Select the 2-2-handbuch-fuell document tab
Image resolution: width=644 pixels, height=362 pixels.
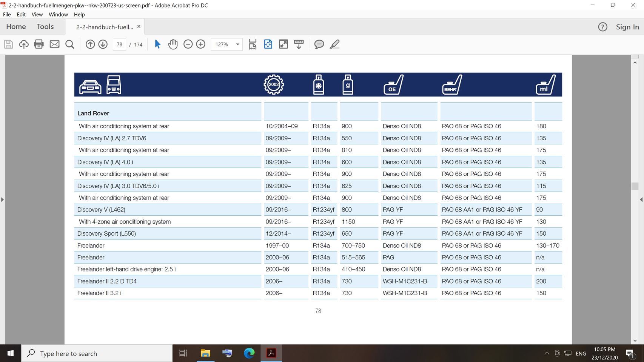105,27
